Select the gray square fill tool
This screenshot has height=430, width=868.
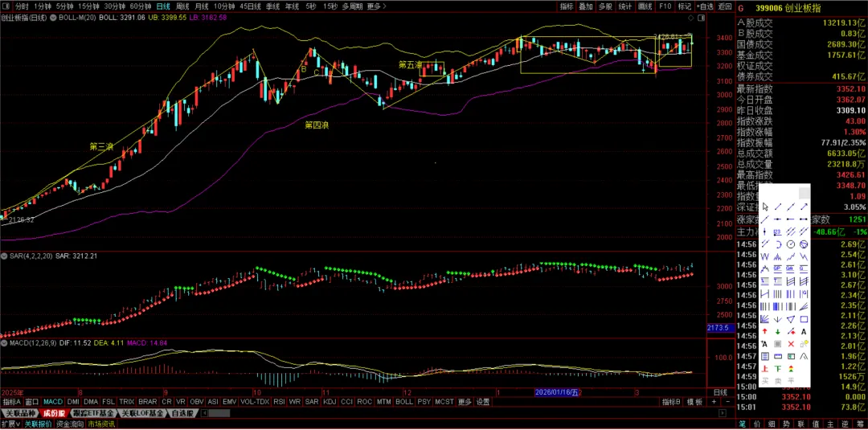[778, 343]
